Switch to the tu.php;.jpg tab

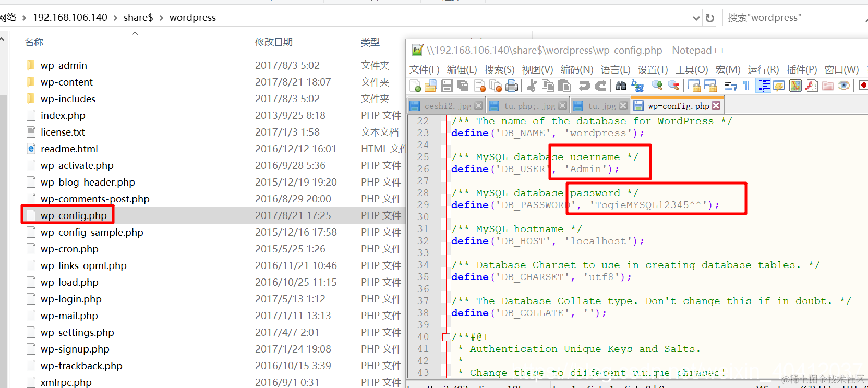click(x=529, y=106)
